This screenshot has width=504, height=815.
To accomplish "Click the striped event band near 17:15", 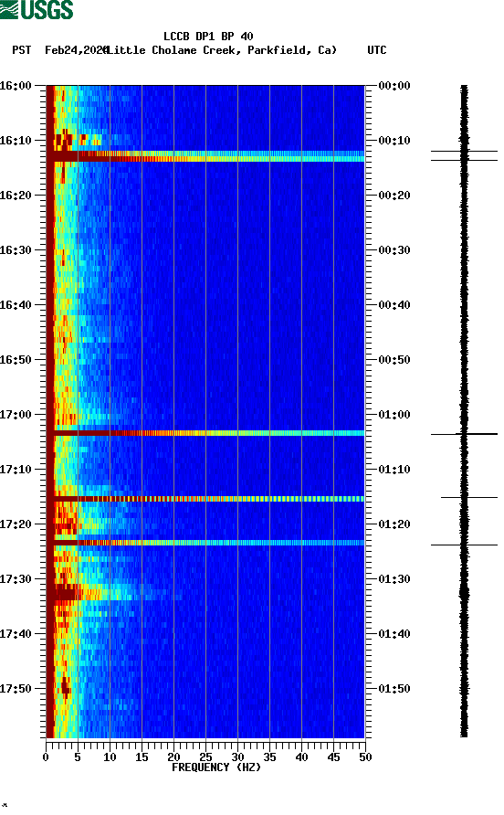I will (205, 499).
